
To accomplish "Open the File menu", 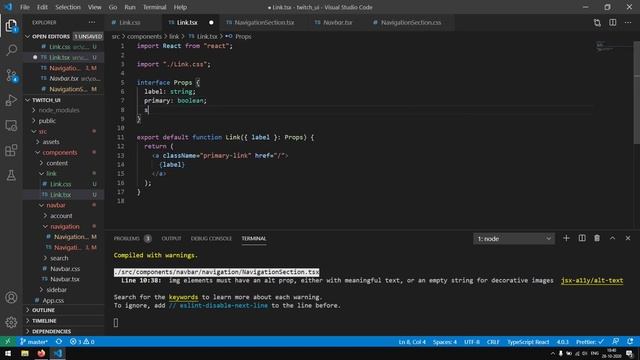I will (x=25, y=7).
